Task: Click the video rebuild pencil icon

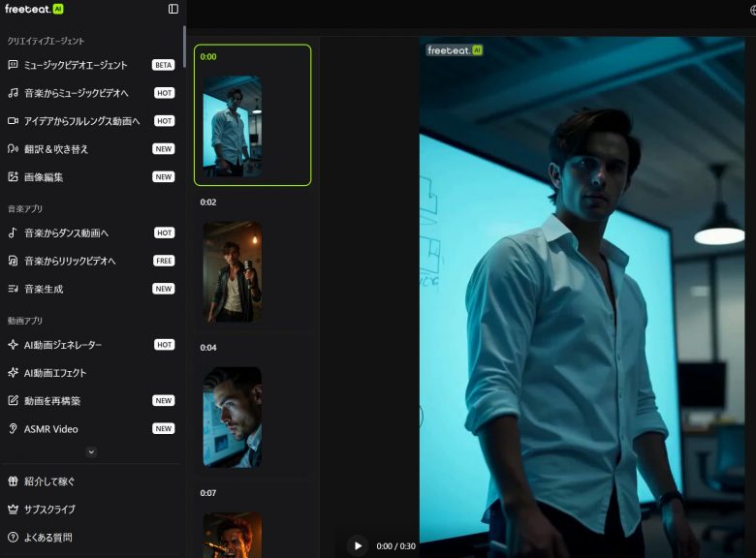Action: [x=13, y=400]
